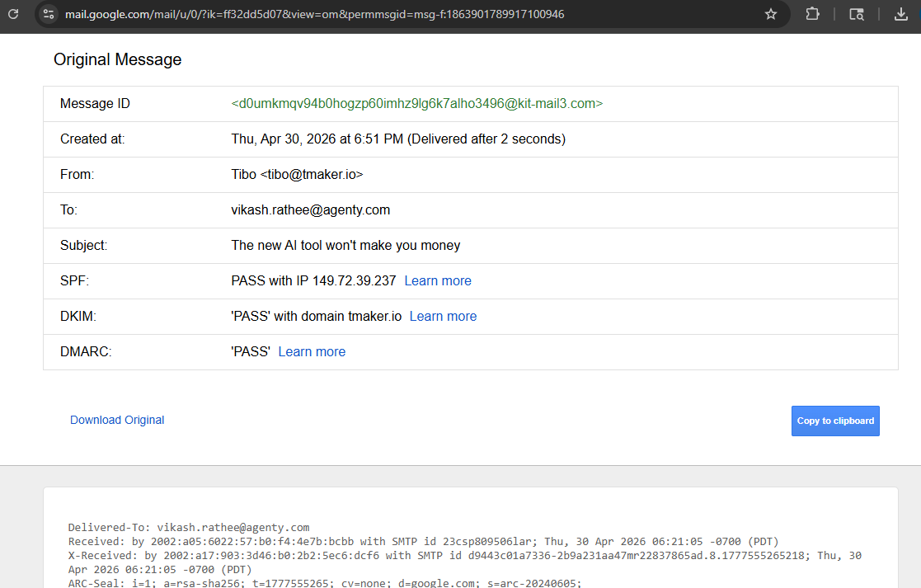This screenshot has width=921, height=588.
Task: Click the 'From:' row label
Action: point(77,175)
